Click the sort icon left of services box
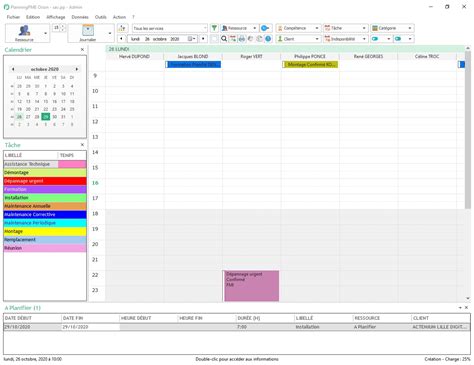The width and height of the screenshot is (474, 365). tap(122, 28)
